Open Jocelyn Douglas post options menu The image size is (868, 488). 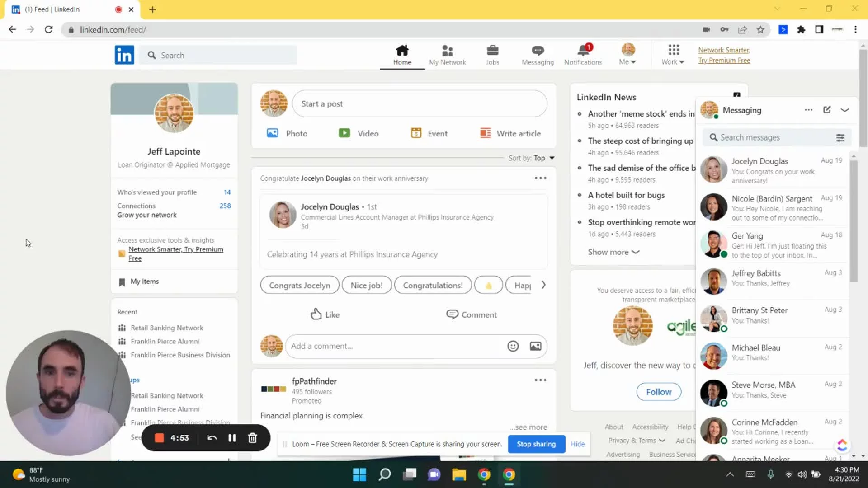541,178
